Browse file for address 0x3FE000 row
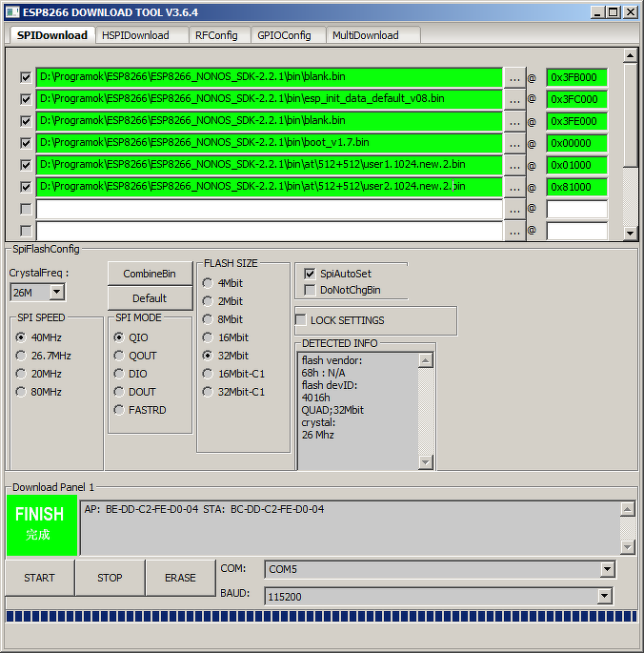Viewport: 644px width, 653px height. 515,122
